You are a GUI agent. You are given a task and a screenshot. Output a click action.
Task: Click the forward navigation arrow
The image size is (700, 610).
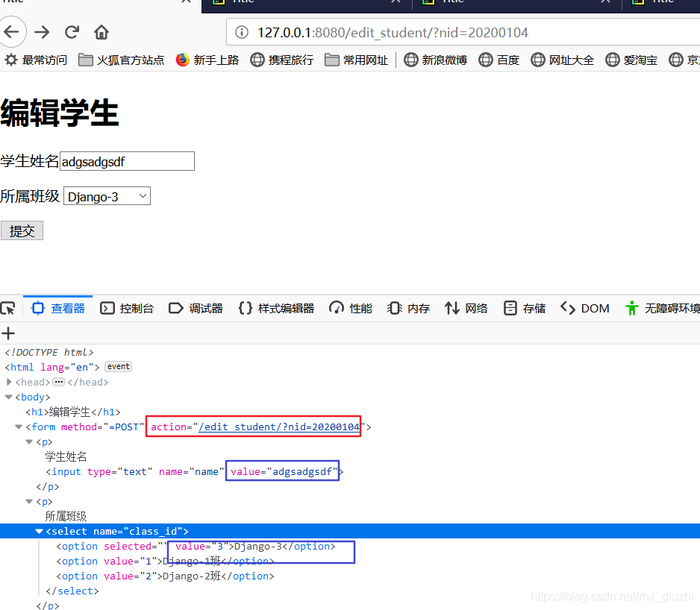[42, 32]
